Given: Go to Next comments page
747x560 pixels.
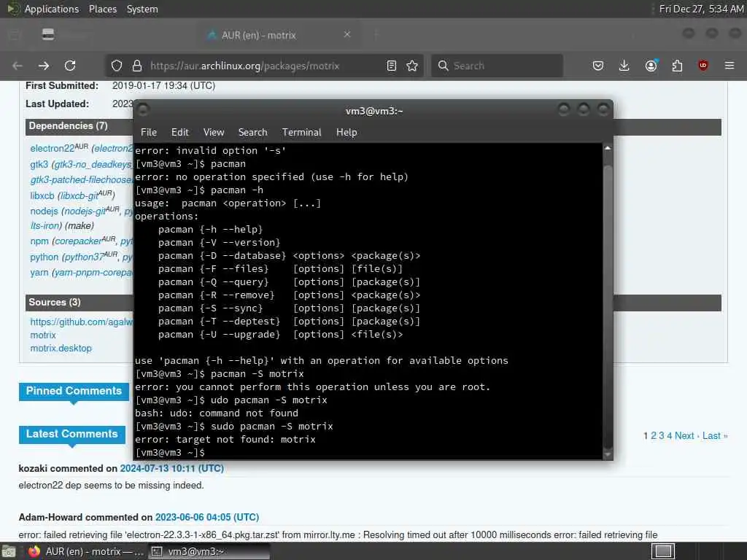Looking at the screenshot, I should [684, 436].
